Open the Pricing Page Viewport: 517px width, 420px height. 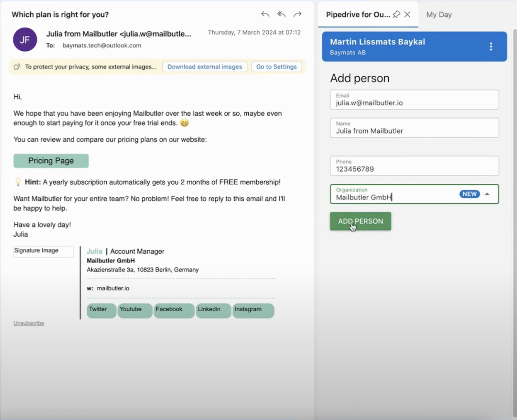pos(51,161)
